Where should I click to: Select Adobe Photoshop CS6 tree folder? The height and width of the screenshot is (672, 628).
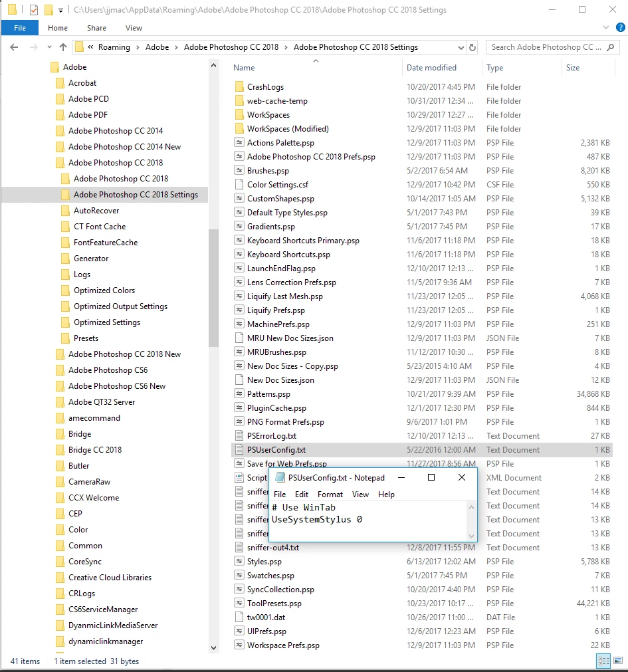pyautogui.click(x=108, y=370)
